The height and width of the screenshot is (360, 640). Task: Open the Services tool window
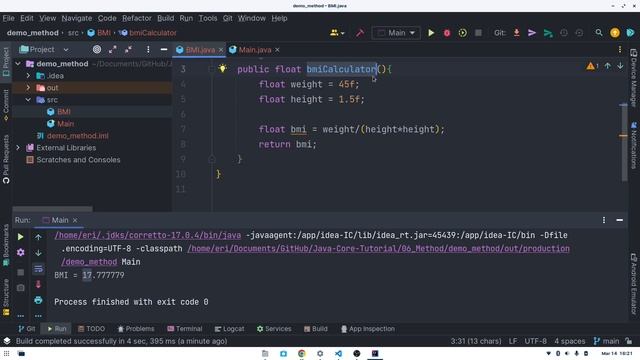click(274, 329)
